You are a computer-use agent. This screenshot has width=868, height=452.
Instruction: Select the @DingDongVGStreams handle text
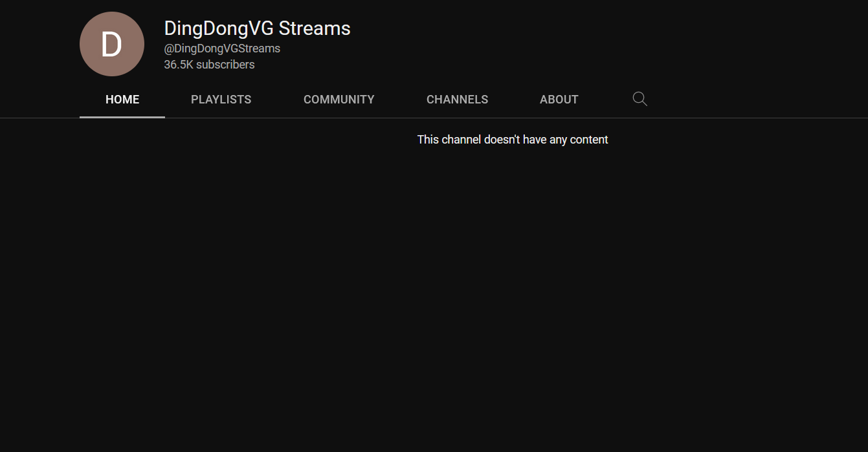(222, 48)
